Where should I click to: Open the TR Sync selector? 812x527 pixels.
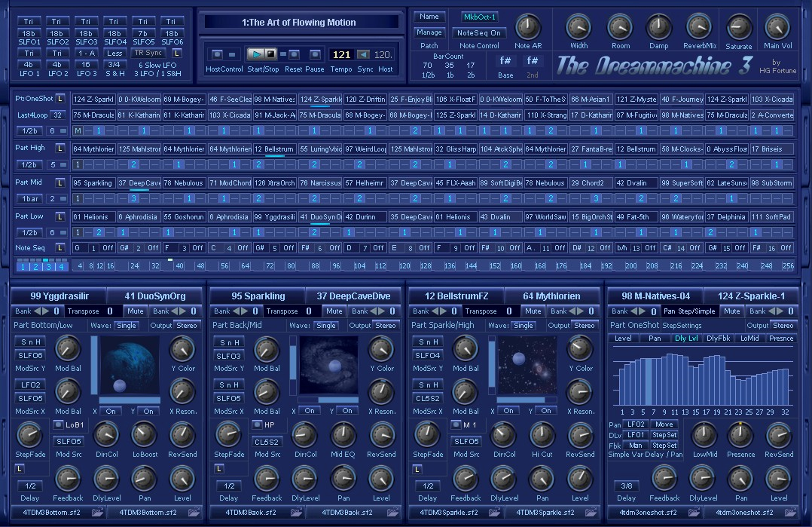click(148, 53)
